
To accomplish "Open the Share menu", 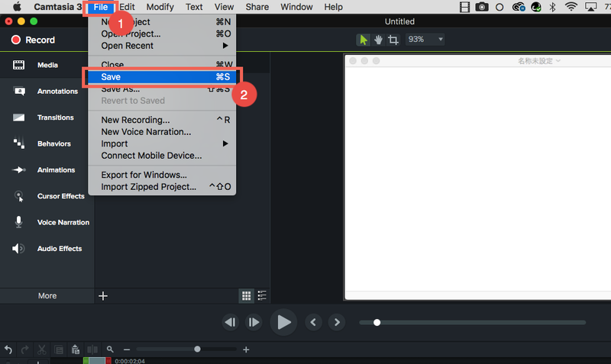I will (x=257, y=7).
